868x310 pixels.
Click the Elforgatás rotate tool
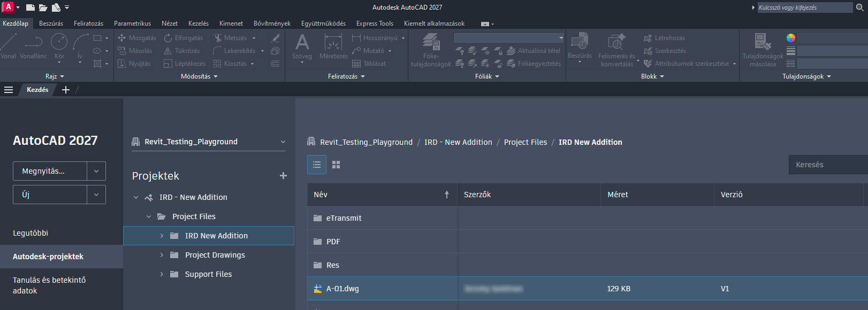coord(184,38)
